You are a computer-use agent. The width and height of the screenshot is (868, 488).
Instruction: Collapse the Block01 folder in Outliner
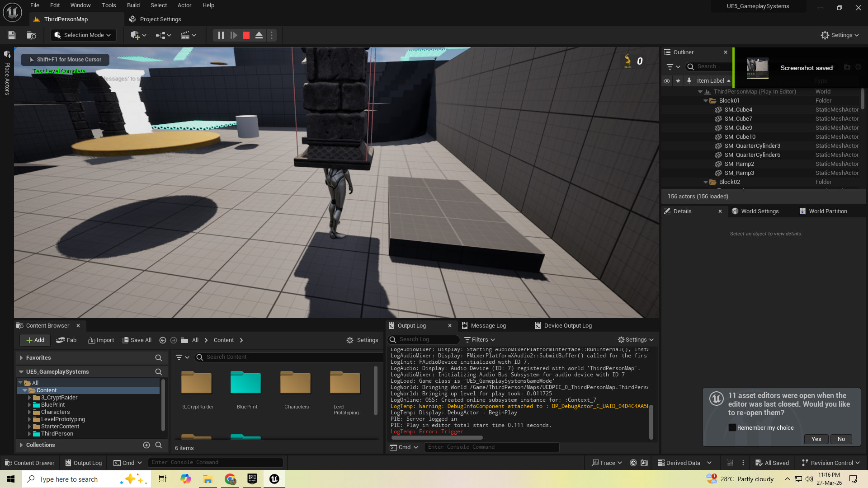(706, 101)
